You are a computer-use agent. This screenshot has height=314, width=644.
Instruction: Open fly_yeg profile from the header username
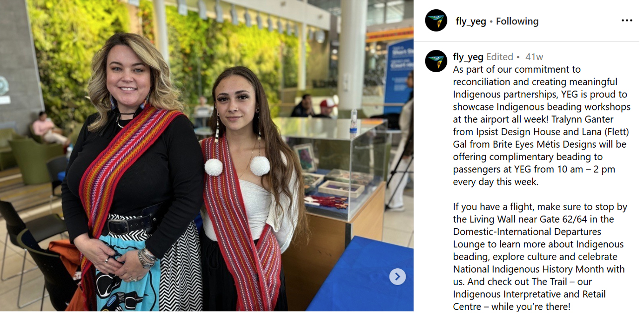pos(471,21)
